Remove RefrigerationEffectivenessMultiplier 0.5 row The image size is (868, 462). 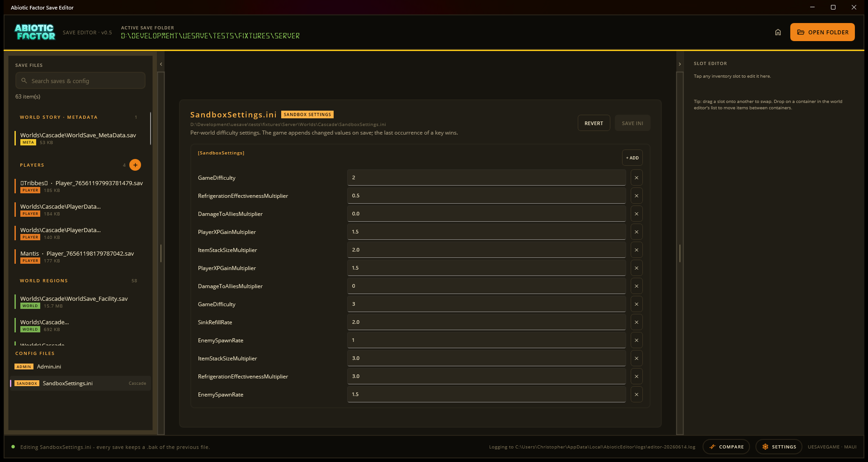tap(637, 196)
